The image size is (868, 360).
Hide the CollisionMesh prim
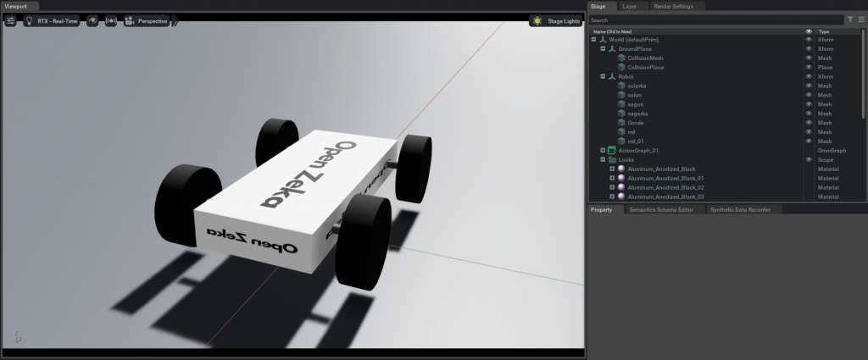[809, 58]
